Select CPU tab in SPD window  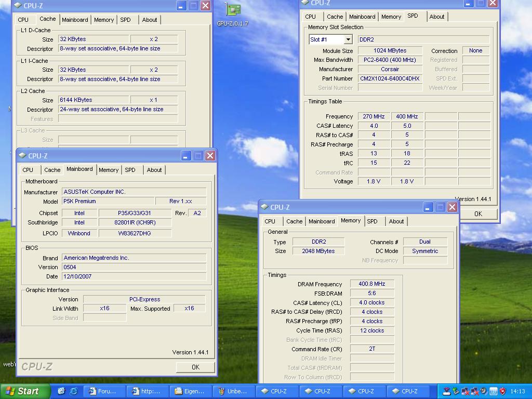click(311, 17)
